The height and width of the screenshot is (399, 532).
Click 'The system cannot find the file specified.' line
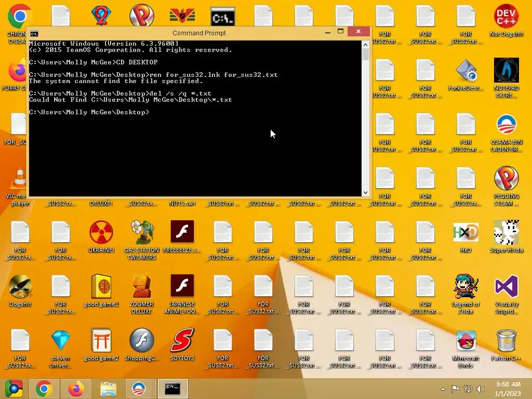(x=116, y=81)
